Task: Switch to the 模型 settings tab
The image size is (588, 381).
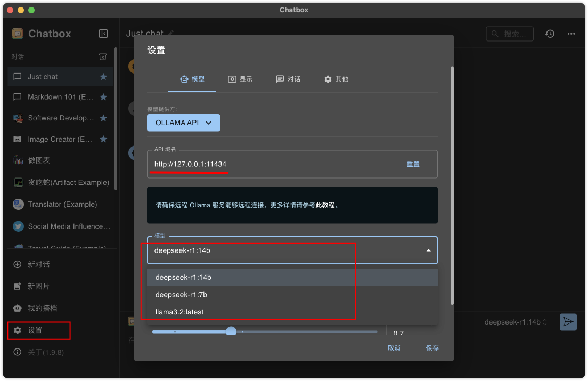Action: (192, 79)
